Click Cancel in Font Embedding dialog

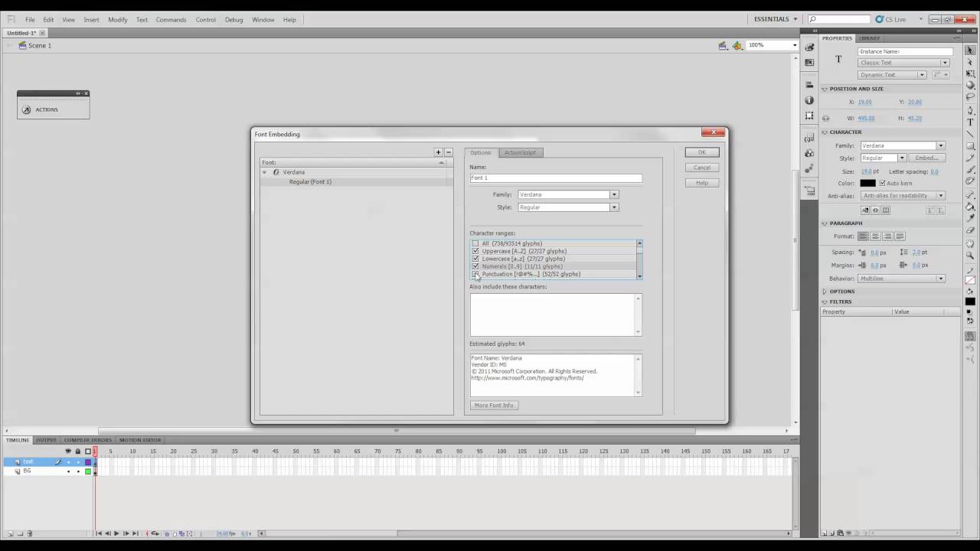[702, 168]
